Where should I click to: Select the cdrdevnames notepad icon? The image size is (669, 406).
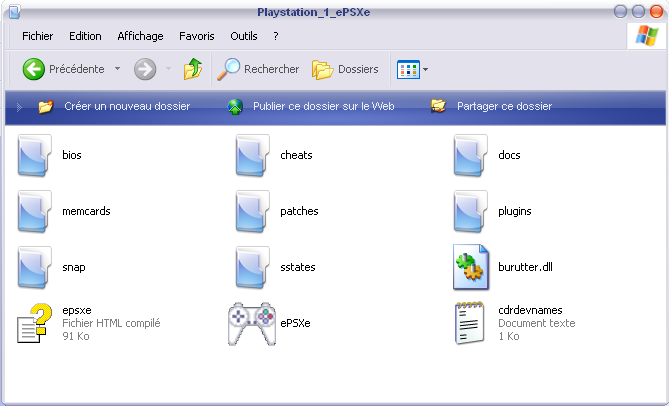tap(470, 323)
